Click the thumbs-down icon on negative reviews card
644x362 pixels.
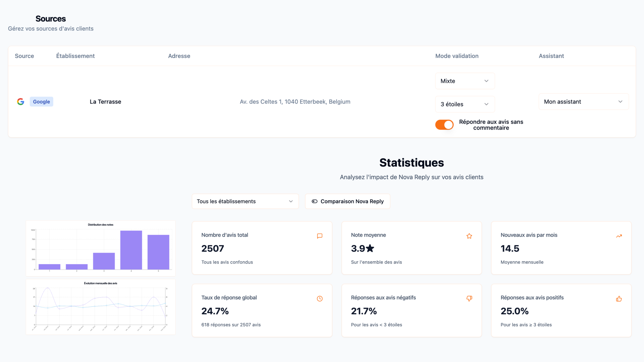pyautogui.click(x=469, y=299)
